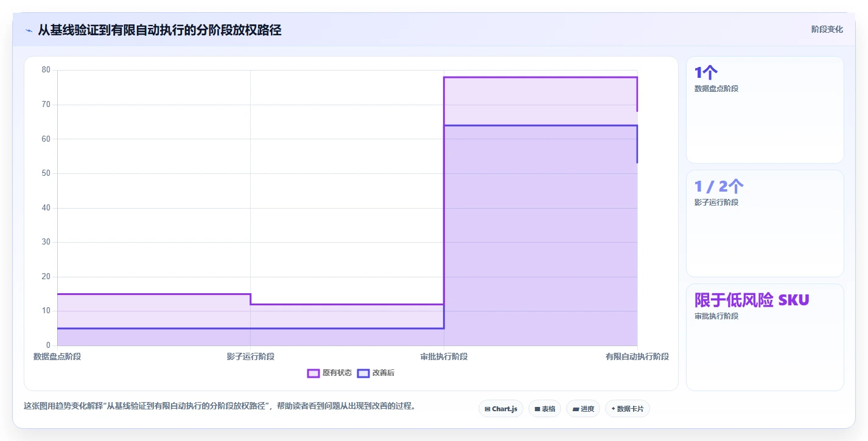Click the 数据盘点阶段 x-axis label
Screen dimensions: 868x441
click(57, 356)
